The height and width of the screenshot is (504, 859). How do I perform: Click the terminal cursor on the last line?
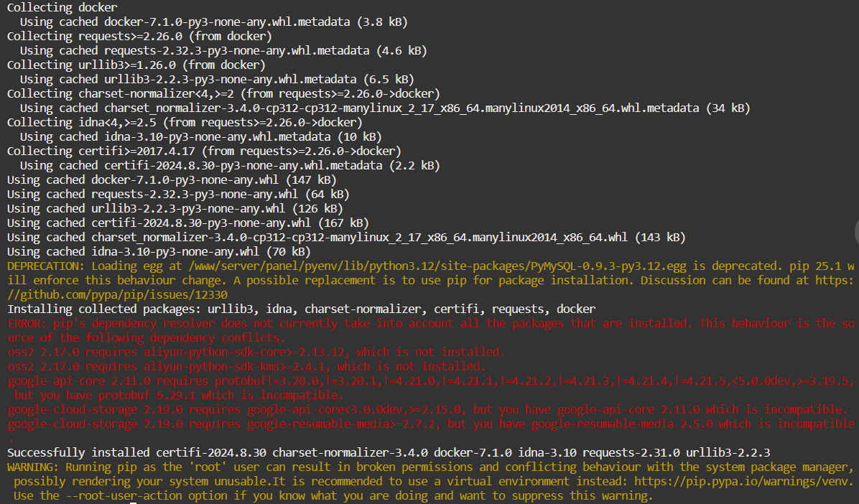click(133, 500)
